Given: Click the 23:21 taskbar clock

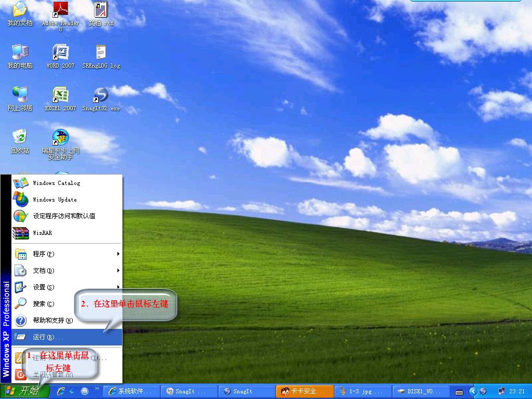Looking at the screenshot, I should click(x=517, y=391).
